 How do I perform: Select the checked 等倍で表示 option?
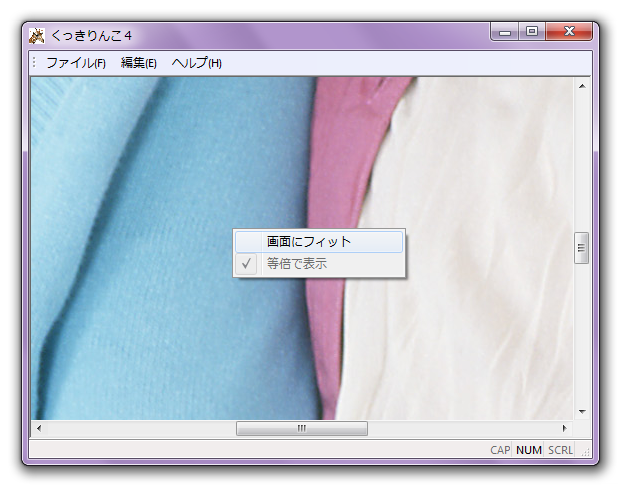(x=319, y=264)
